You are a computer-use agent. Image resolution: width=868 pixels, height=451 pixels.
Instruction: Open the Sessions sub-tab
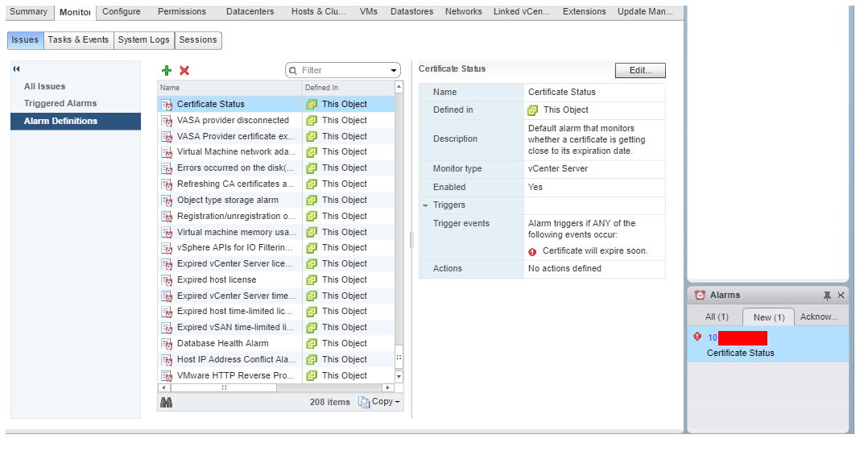point(198,39)
